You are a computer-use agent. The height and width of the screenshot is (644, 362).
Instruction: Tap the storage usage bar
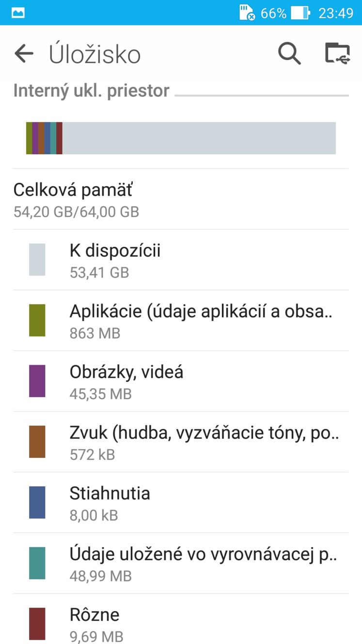tap(181, 138)
